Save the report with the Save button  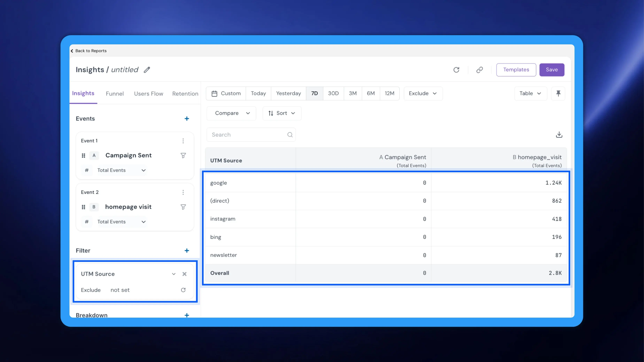[552, 70]
